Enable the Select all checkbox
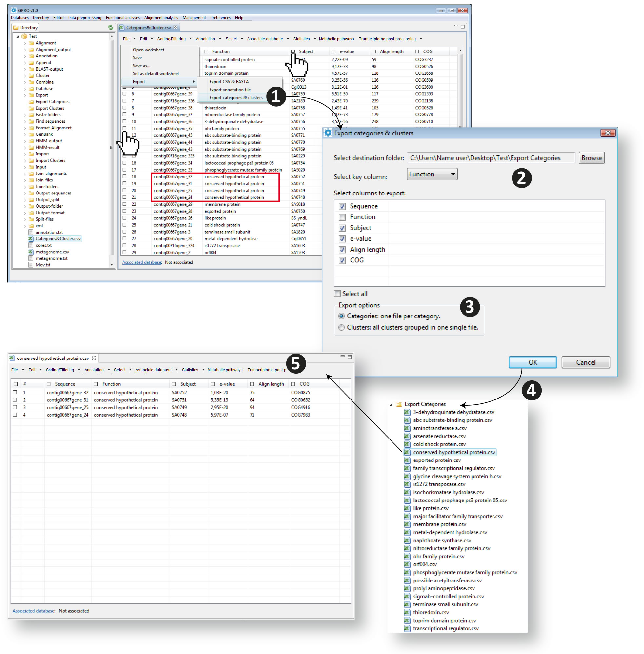The image size is (644, 654). 337,294
